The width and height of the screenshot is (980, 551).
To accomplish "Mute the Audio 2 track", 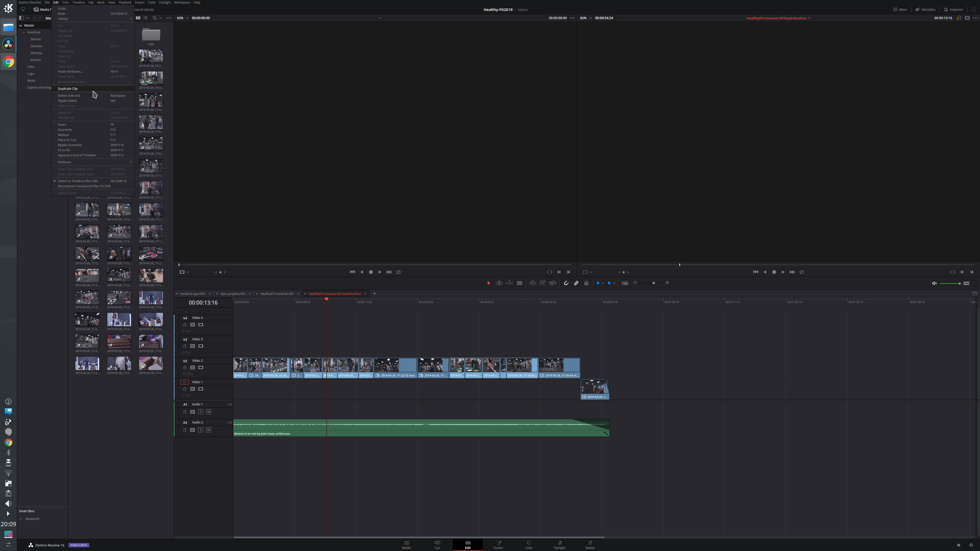I will click(x=209, y=430).
